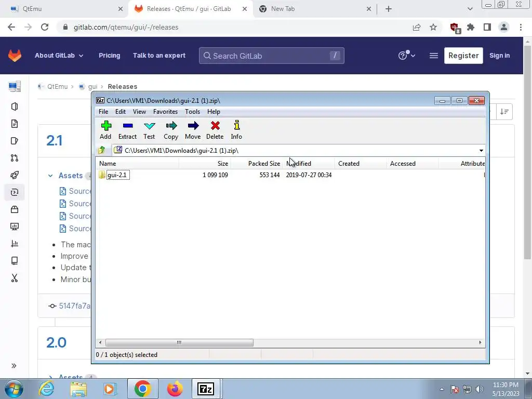Click the right arrow of 7-Zip horizontal scrollbar
This screenshot has width=532, height=399.
[x=480, y=343]
